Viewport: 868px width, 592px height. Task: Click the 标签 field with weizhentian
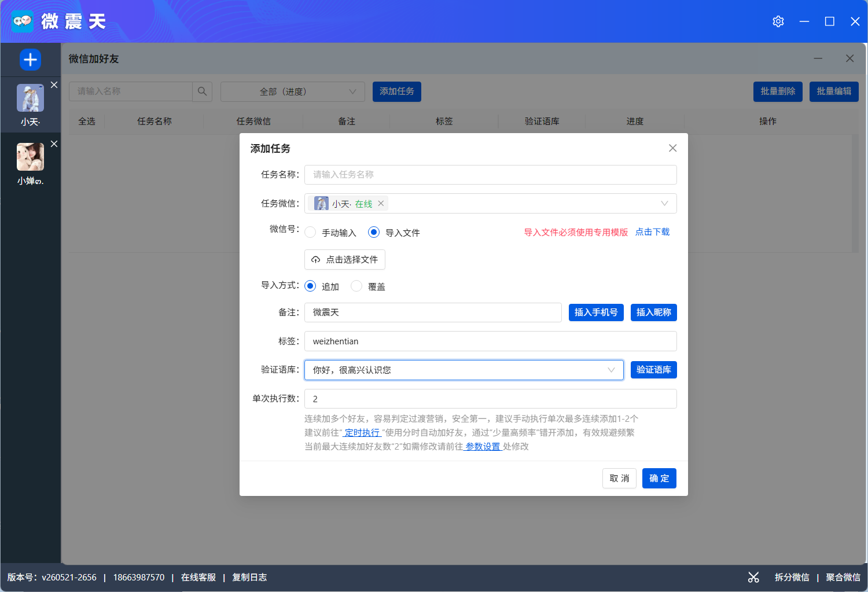[491, 341]
